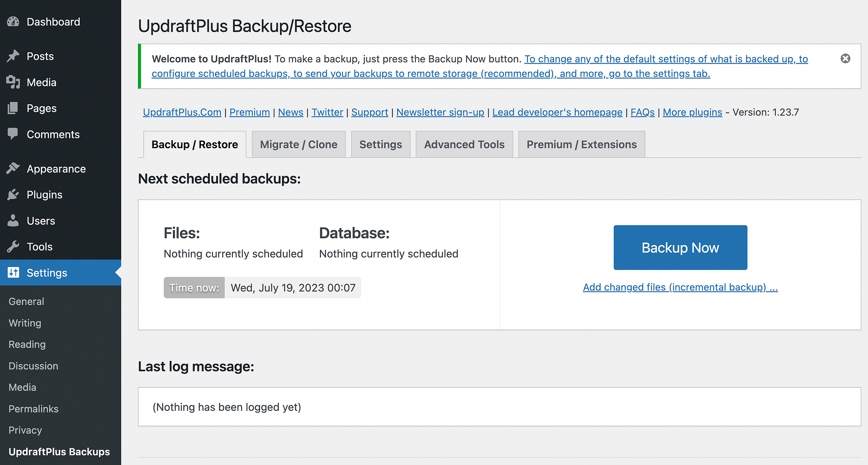
Task: Click the Dashboard gauge icon
Action: tap(13, 22)
